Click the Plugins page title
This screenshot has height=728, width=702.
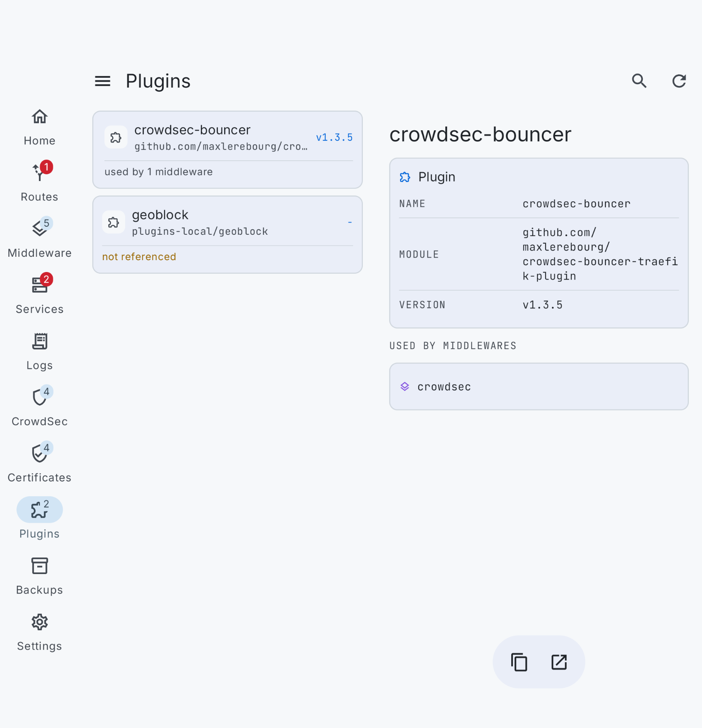point(158,81)
